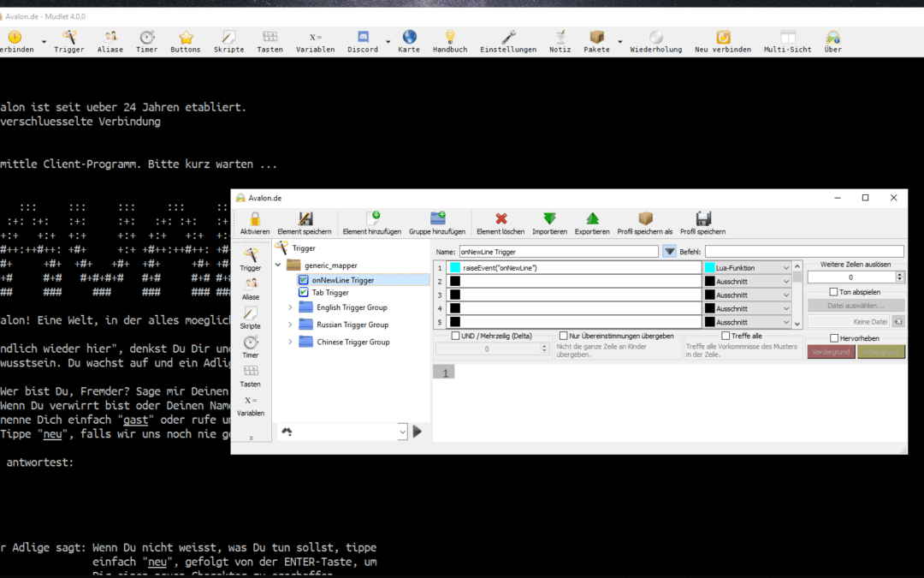Screen dimensions: 924x578
Task: Enable Hervorheben checkbox
Action: (x=834, y=338)
